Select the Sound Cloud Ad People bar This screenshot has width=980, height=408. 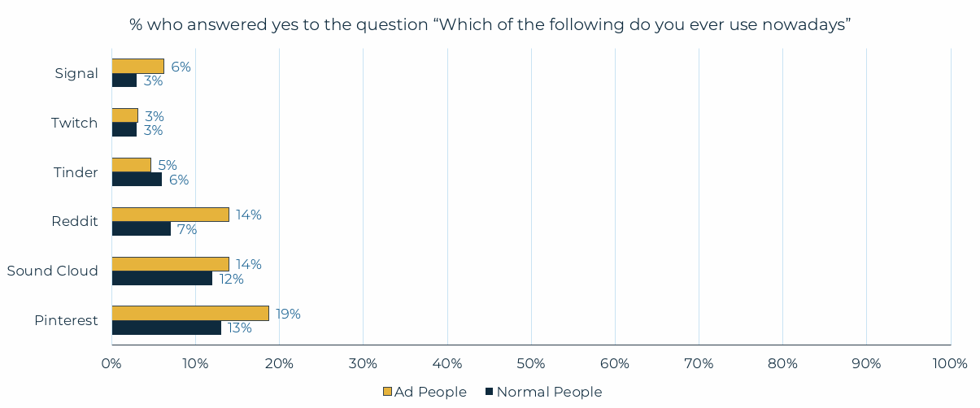170,264
